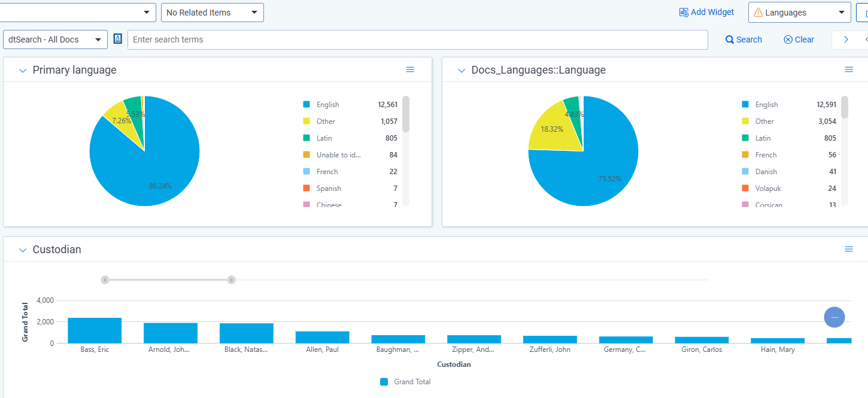The image size is (868, 398).
Task: Click the Search button
Action: click(743, 40)
